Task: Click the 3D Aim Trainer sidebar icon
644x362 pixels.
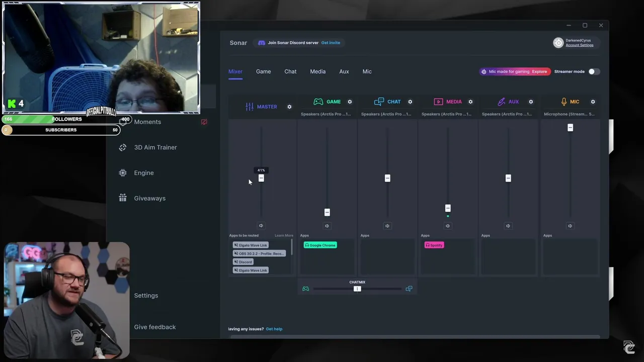Action: (x=123, y=147)
